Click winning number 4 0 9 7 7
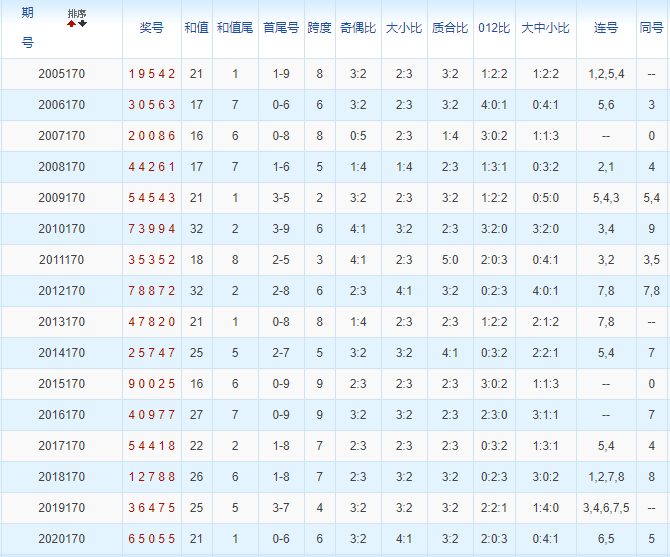The image size is (670, 557). pyautogui.click(x=152, y=415)
